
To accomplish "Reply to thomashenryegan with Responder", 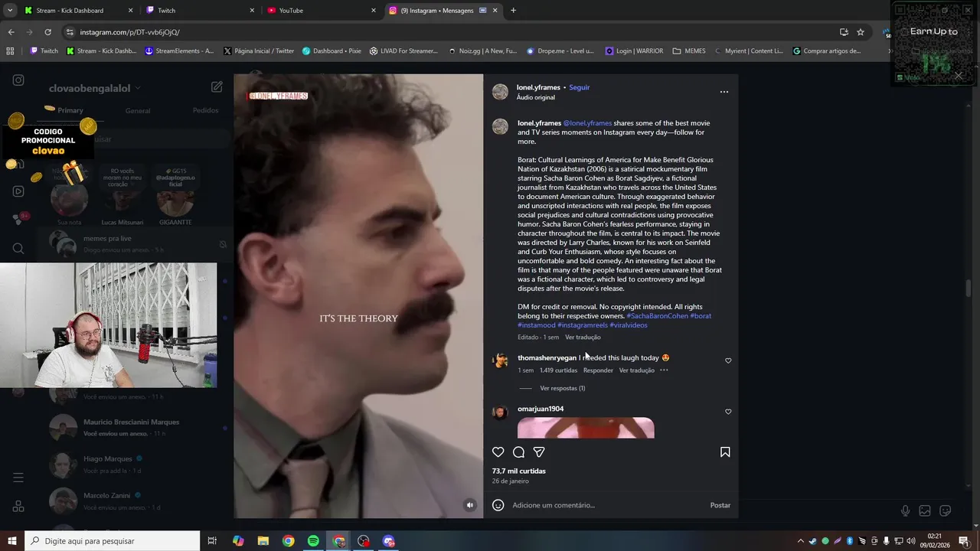I will pos(598,370).
